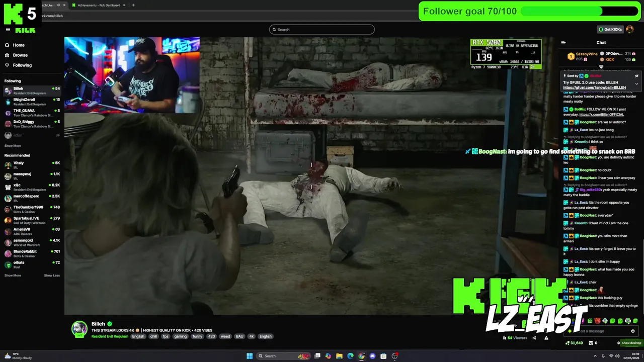Open weather widget on taskbar
The image size is (644, 362).
[x=18, y=356]
